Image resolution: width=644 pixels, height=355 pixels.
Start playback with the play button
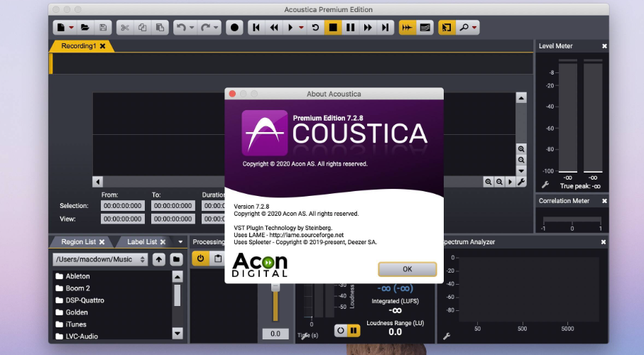290,28
